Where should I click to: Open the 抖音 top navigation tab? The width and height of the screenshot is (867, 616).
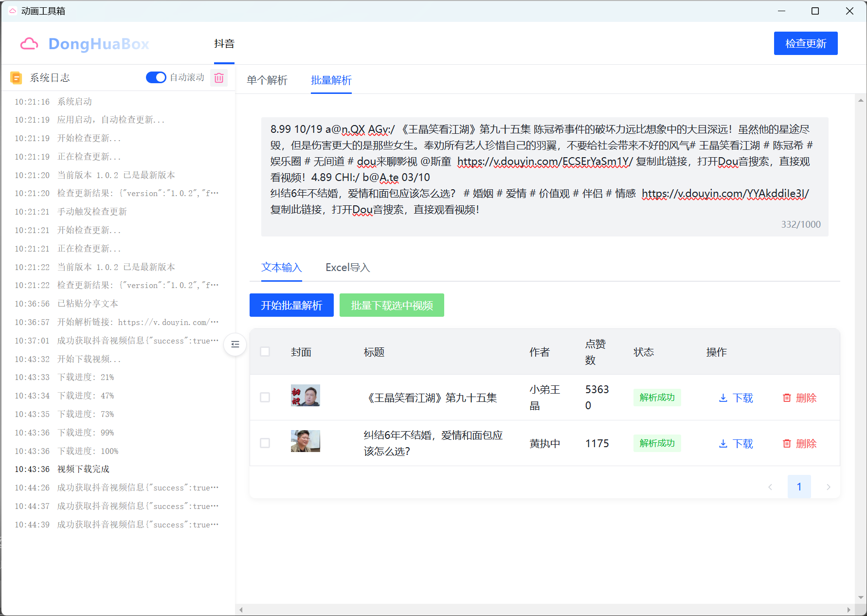click(224, 44)
